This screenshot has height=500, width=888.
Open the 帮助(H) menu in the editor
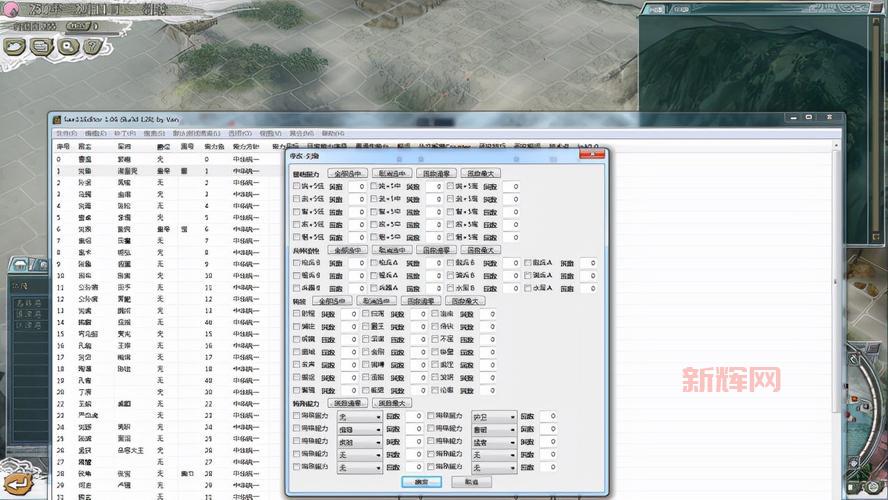tap(331, 133)
